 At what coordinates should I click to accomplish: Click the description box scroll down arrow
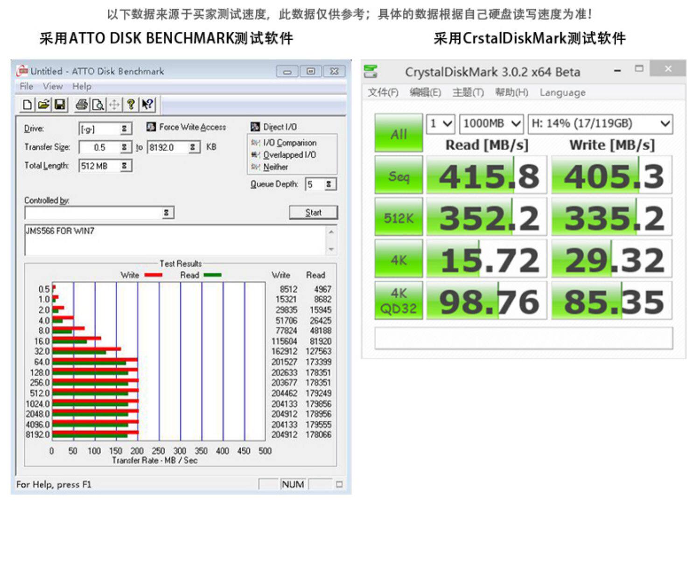pyautogui.click(x=331, y=249)
